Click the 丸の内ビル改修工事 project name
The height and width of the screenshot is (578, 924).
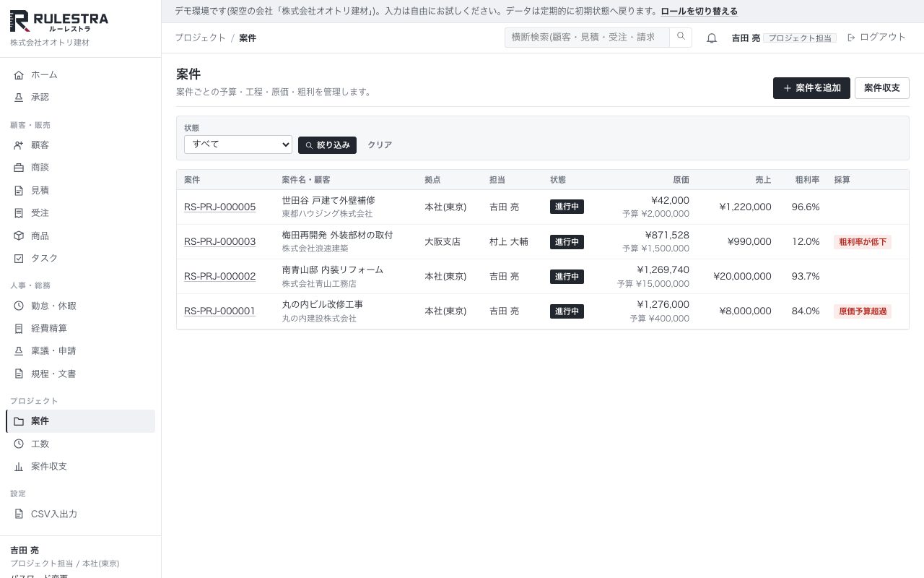(323, 304)
